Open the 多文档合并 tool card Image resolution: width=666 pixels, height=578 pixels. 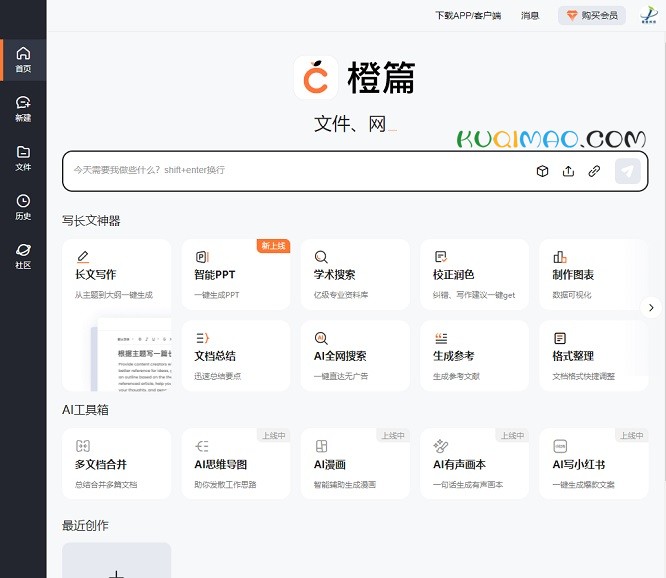click(117, 463)
